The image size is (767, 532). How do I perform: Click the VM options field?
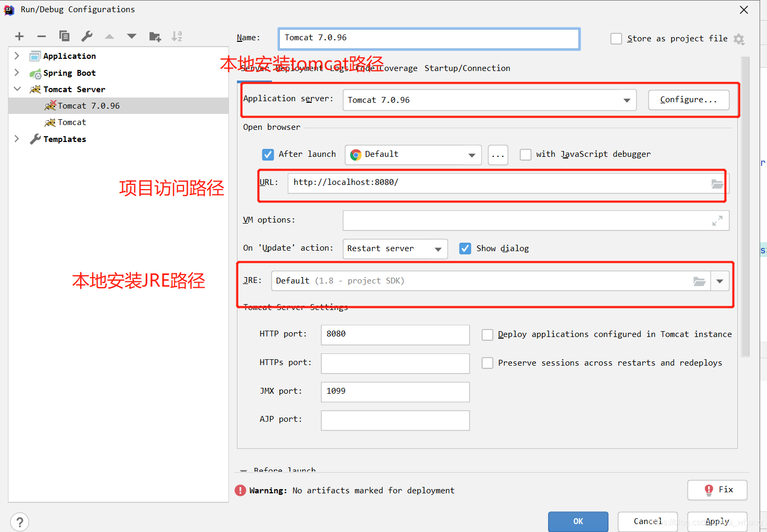tap(536, 220)
